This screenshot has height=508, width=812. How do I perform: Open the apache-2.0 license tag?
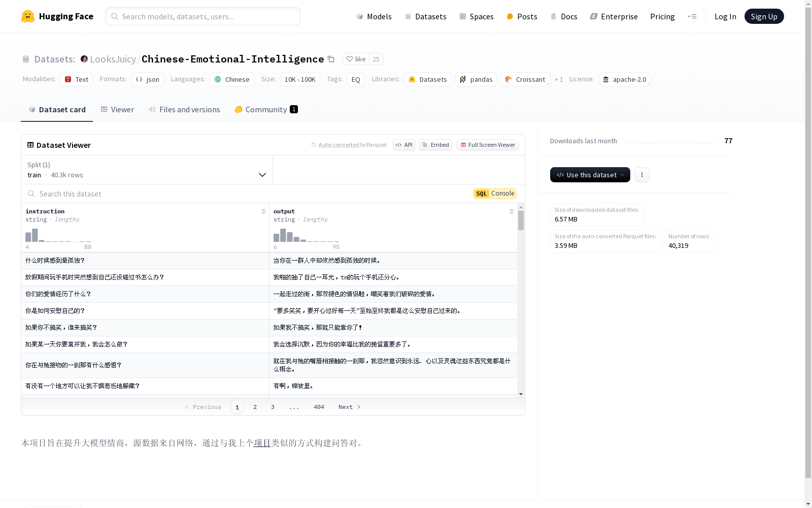pos(625,79)
